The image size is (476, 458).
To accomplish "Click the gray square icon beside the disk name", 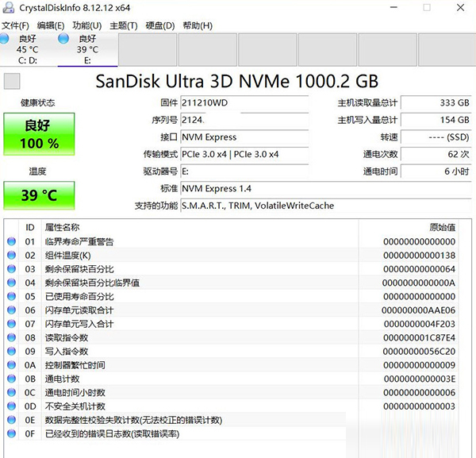I will click(x=12, y=82).
